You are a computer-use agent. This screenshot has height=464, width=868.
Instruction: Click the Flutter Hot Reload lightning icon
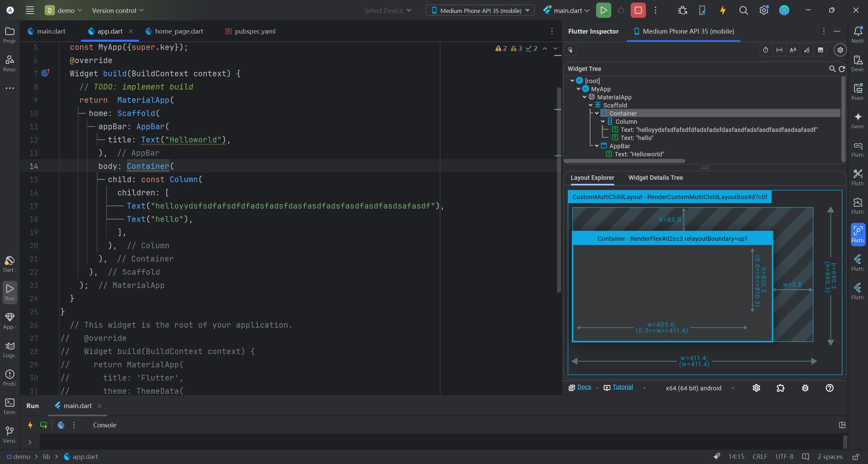click(x=723, y=10)
